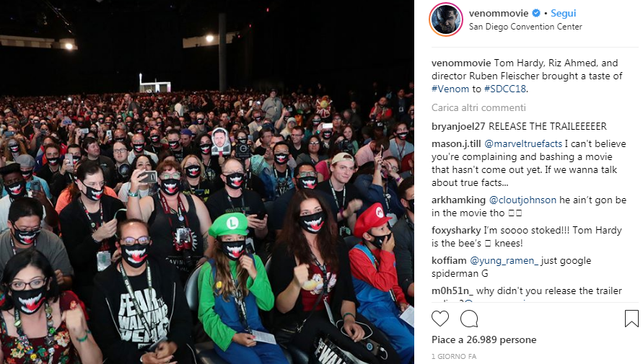Expand comments with Carica altri commenti
Screen dimensions: 643x364
[478, 107]
